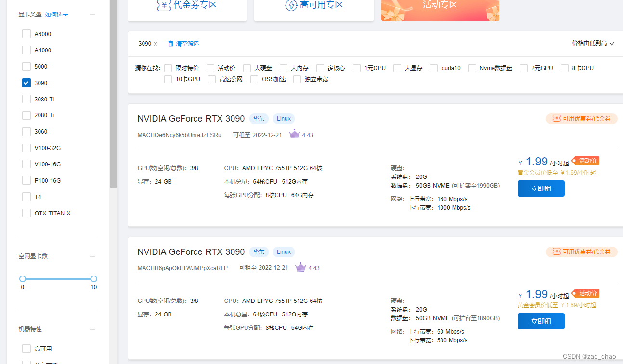Image resolution: width=623 pixels, height=364 pixels.
Task: Click the trash icon next to 清空筛选
Action: pyautogui.click(x=170, y=44)
